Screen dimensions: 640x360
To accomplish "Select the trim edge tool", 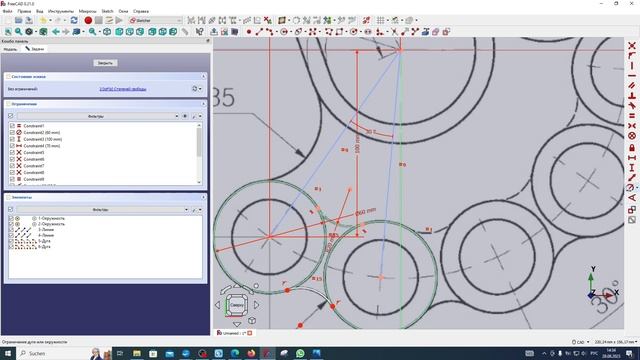I will point(394,31).
